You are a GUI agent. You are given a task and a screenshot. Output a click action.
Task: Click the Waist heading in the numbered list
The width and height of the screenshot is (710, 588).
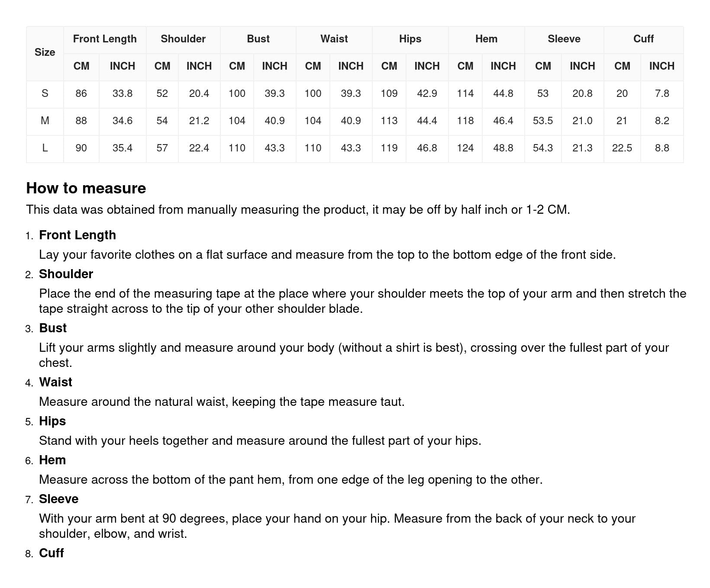tap(55, 382)
